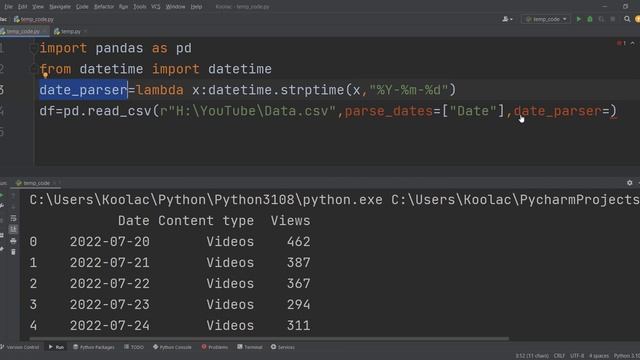Screen dimensions: 640x360
Task: Click the stop icon in the top toolbar
Action: (613, 19)
